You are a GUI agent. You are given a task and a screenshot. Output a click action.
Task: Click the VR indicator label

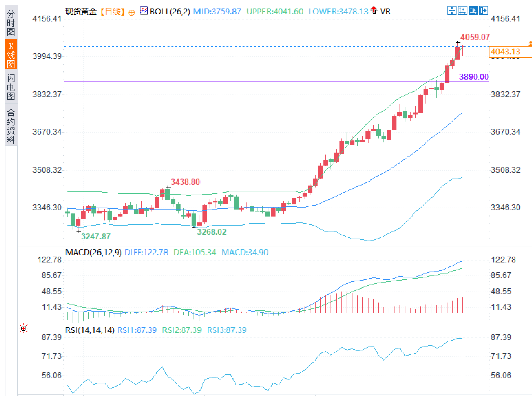click(385, 11)
